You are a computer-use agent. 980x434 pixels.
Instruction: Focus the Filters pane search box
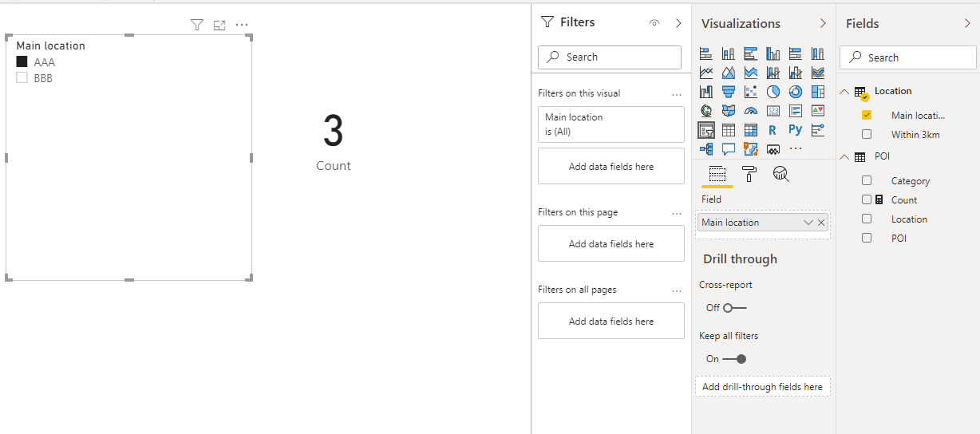pyautogui.click(x=610, y=57)
